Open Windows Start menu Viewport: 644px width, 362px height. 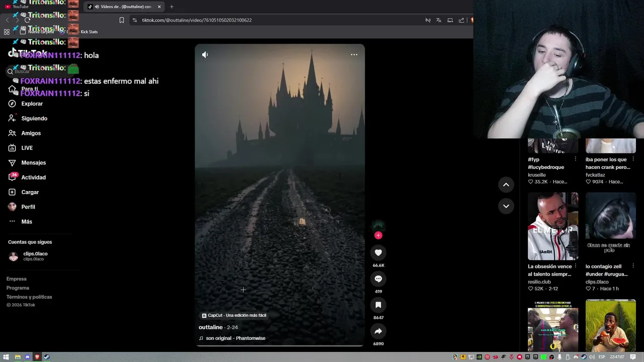pyautogui.click(x=6, y=357)
